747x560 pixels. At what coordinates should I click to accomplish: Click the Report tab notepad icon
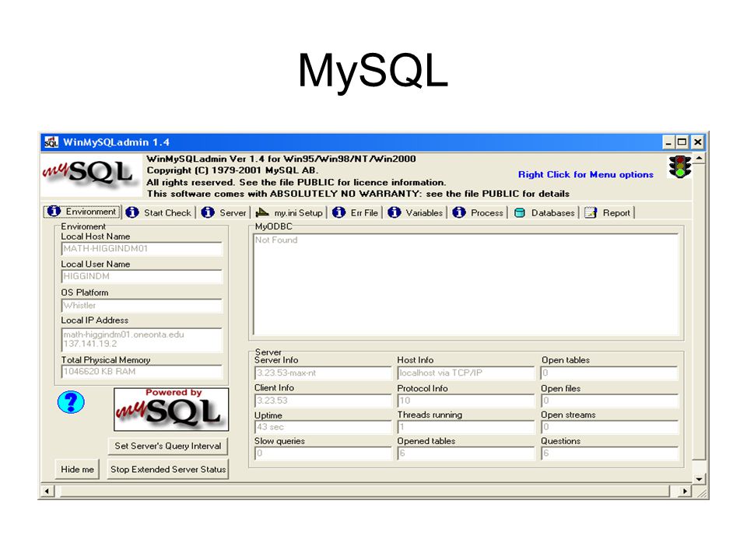click(x=591, y=212)
